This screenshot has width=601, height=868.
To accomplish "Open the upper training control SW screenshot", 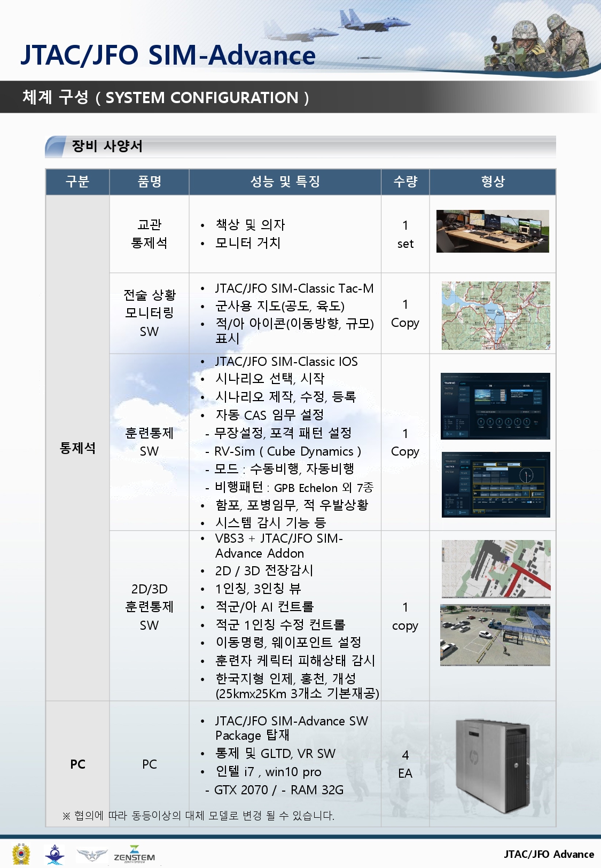I will click(x=495, y=406).
